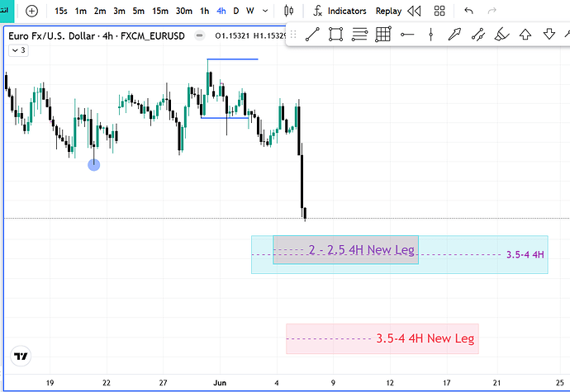
Task: Select the Arrow Down mark tool
Action: point(549,35)
